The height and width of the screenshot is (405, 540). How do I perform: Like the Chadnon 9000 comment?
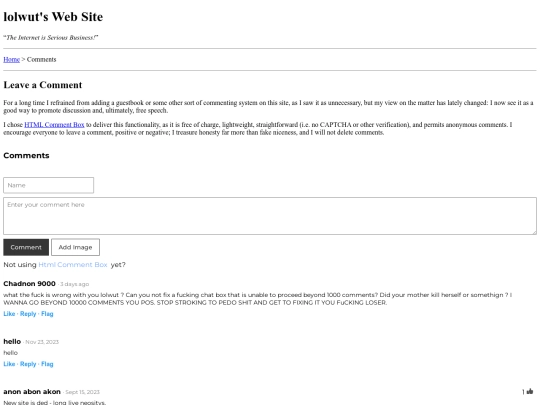click(9, 314)
